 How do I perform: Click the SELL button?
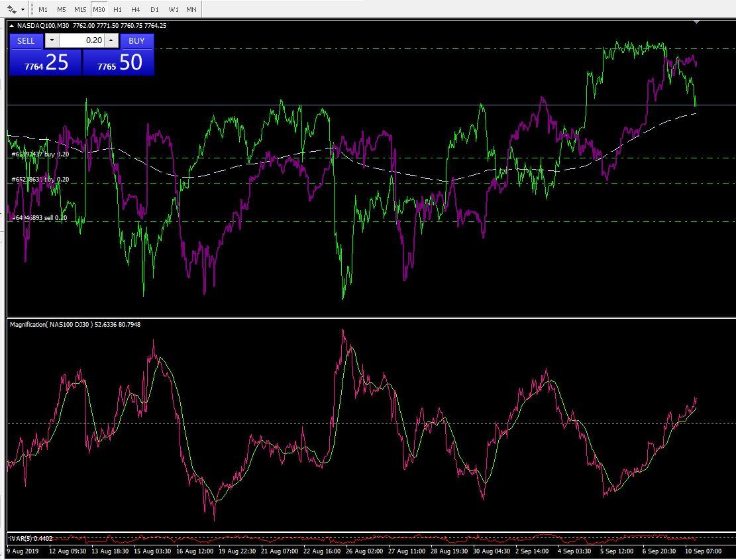coord(26,41)
